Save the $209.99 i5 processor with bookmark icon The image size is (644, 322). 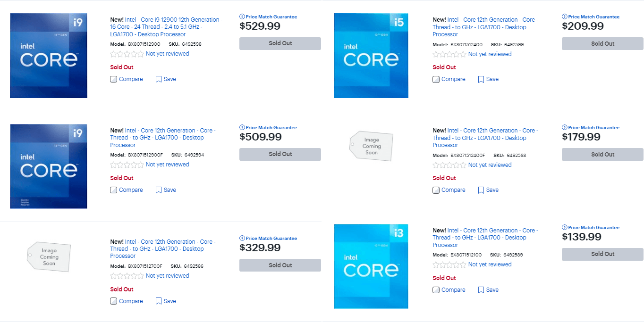pos(481,79)
